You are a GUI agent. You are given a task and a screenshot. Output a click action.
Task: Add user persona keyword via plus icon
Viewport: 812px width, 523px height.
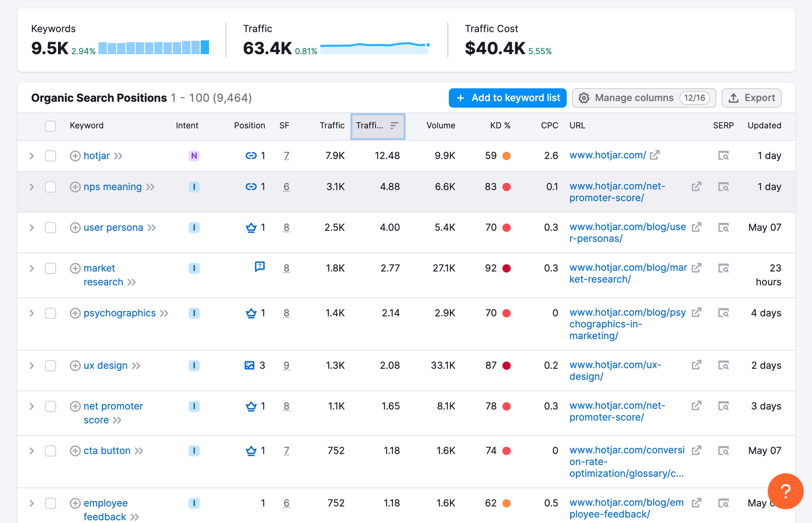pos(75,228)
